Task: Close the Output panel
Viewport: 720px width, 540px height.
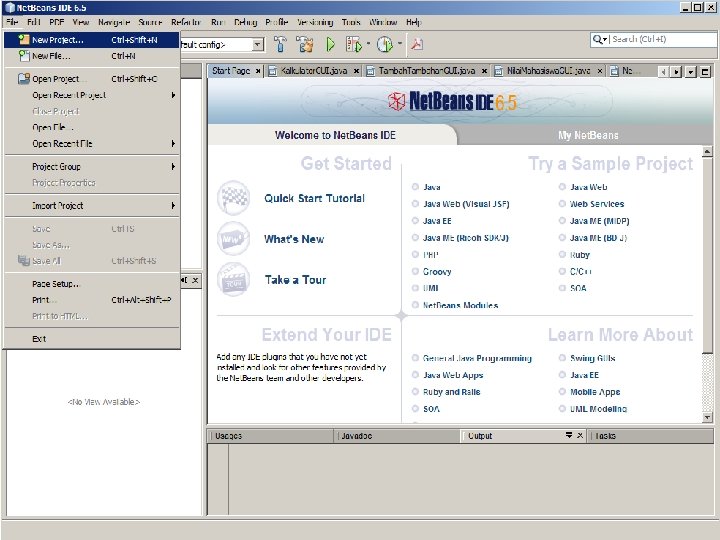Action: point(580,435)
